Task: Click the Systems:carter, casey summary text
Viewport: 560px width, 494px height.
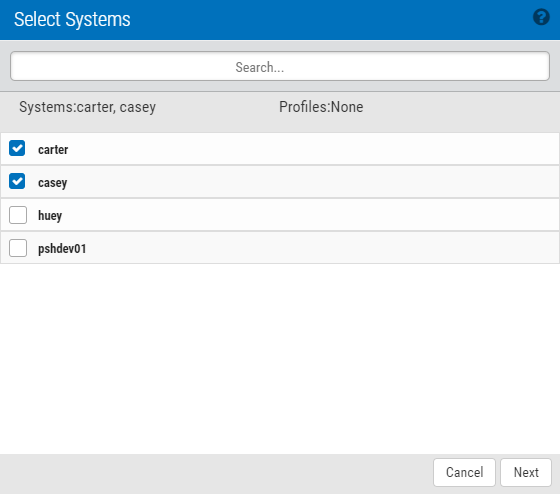Action: click(x=87, y=107)
